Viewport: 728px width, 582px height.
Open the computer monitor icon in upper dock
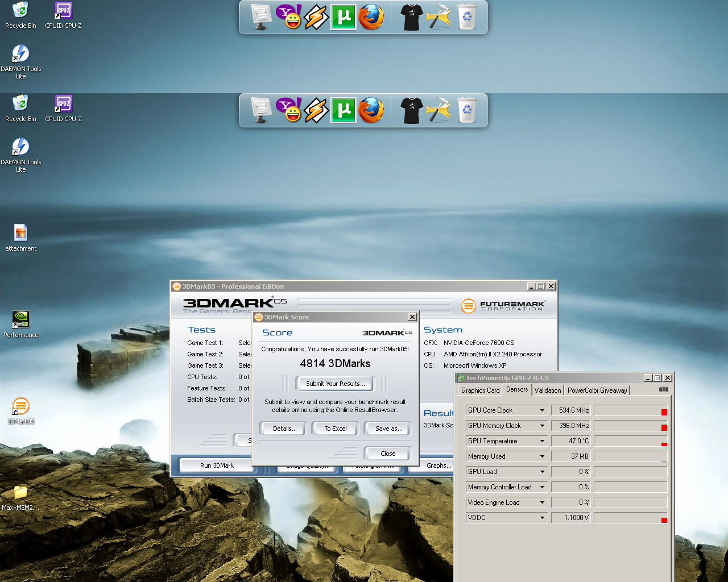(x=262, y=17)
